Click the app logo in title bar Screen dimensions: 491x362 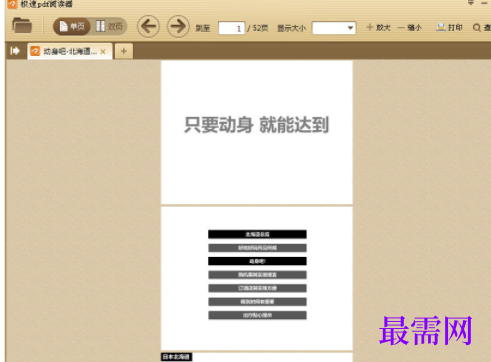(x=12, y=4)
